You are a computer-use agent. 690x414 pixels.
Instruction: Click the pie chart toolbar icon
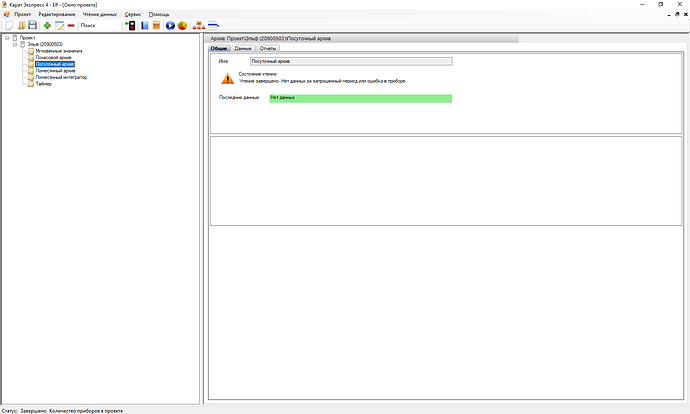point(183,25)
